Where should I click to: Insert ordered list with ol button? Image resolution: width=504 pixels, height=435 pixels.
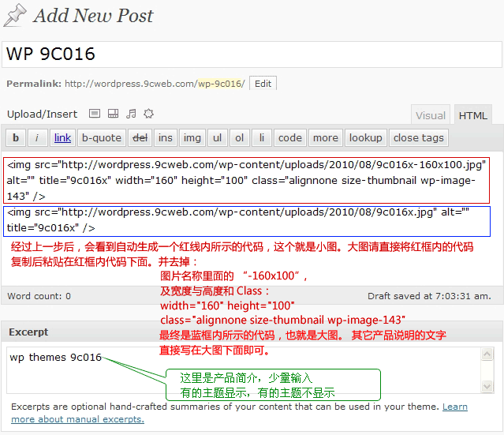point(240,137)
